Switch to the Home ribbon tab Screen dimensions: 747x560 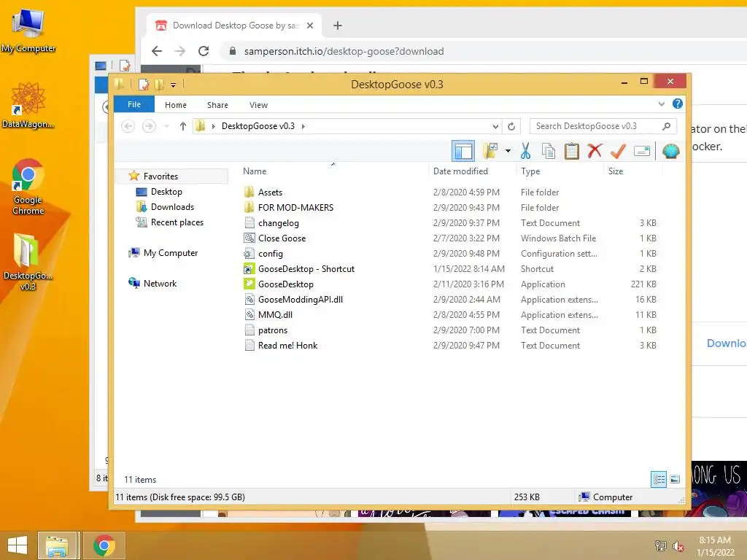tap(176, 105)
